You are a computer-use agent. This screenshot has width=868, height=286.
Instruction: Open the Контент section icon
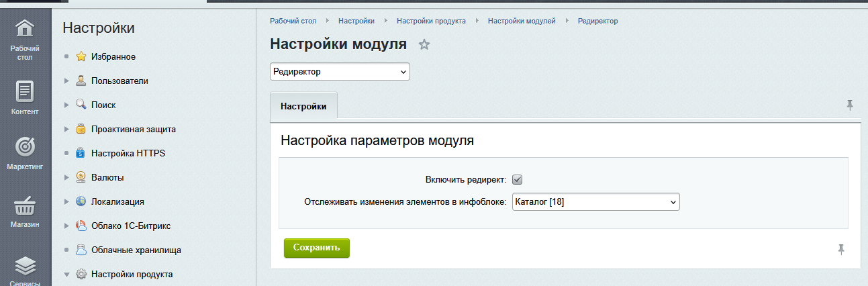click(x=25, y=91)
